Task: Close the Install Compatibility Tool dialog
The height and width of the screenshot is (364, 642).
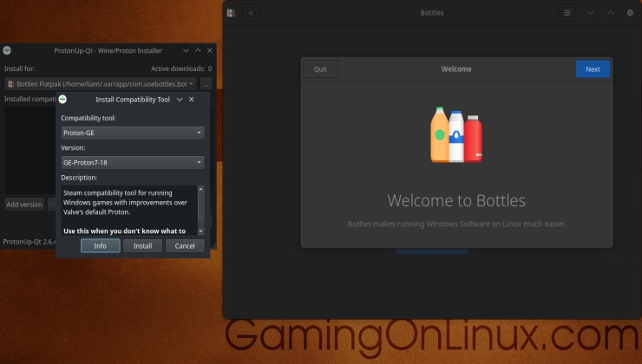Action: point(191,100)
